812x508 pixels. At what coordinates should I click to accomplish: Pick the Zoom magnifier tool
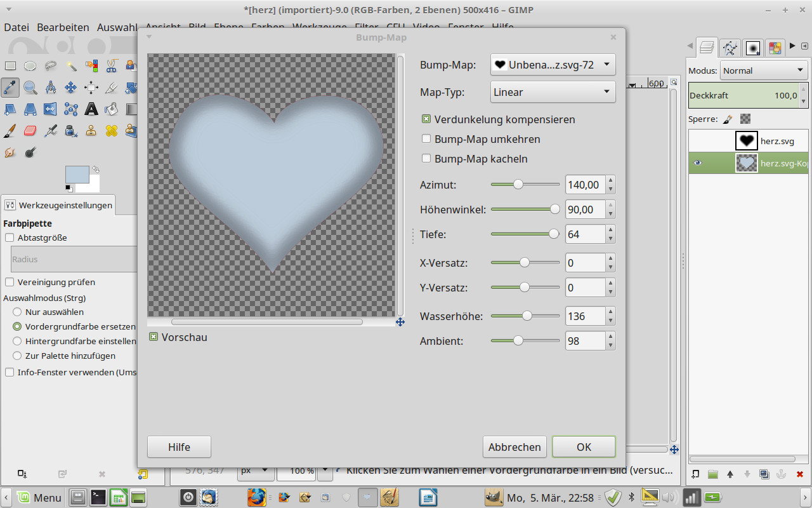click(x=30, y=87)
